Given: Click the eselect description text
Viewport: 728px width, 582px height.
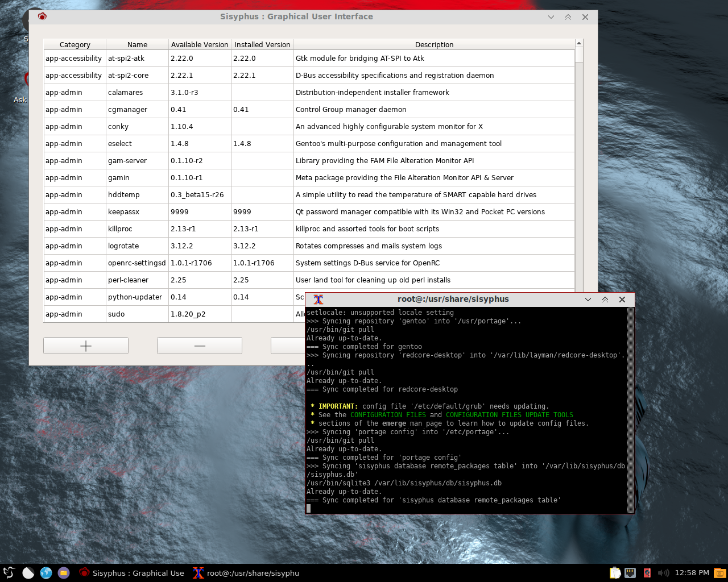Looking at the screenshot, I should 399,143.
